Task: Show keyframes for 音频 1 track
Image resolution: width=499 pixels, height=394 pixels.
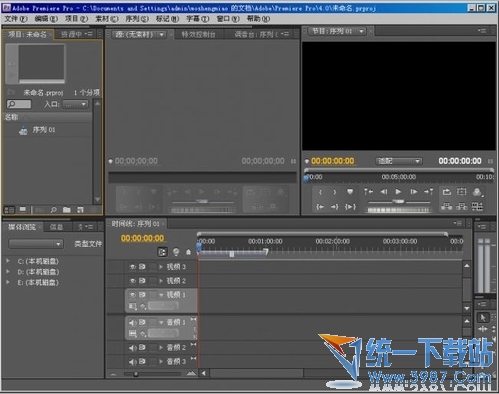Action: point(144,333)
